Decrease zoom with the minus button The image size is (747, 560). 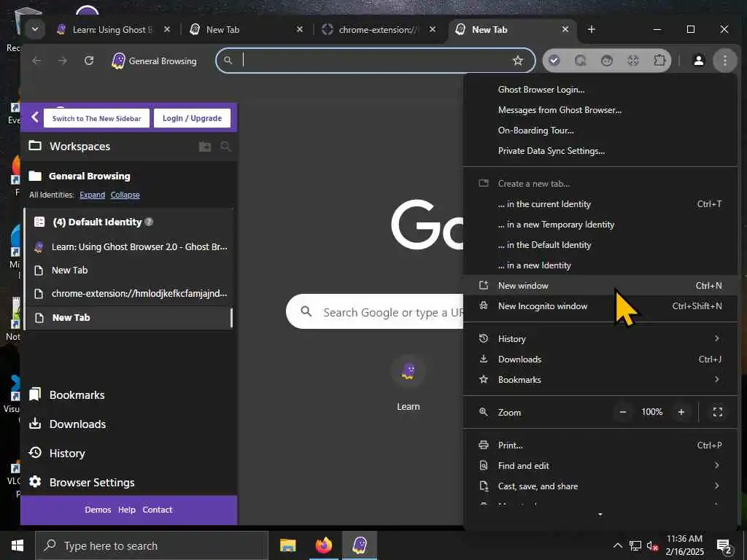point(623,412)
